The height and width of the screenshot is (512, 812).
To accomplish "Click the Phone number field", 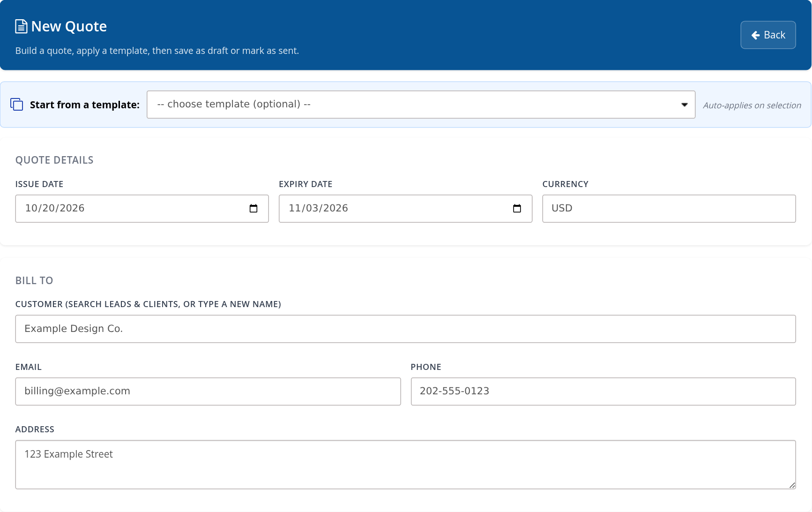I will point(603,392).
